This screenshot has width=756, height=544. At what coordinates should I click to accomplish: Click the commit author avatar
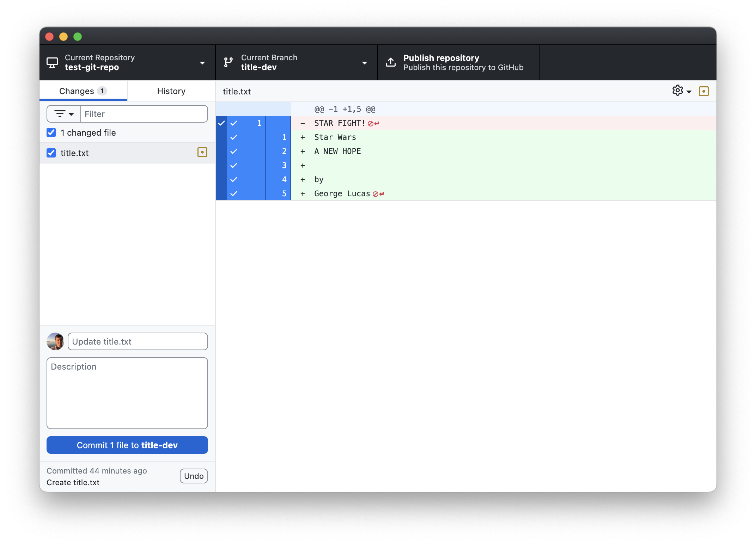point(55,341)
